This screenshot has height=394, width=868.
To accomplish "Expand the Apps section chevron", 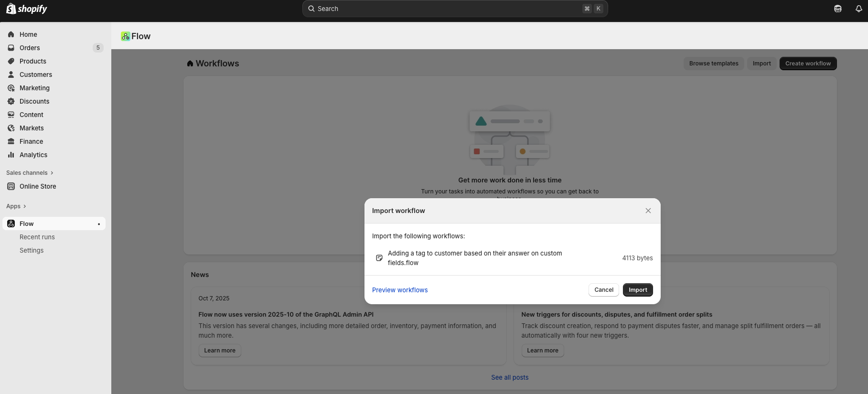I will pyautogui.click(x=24, y=206).
